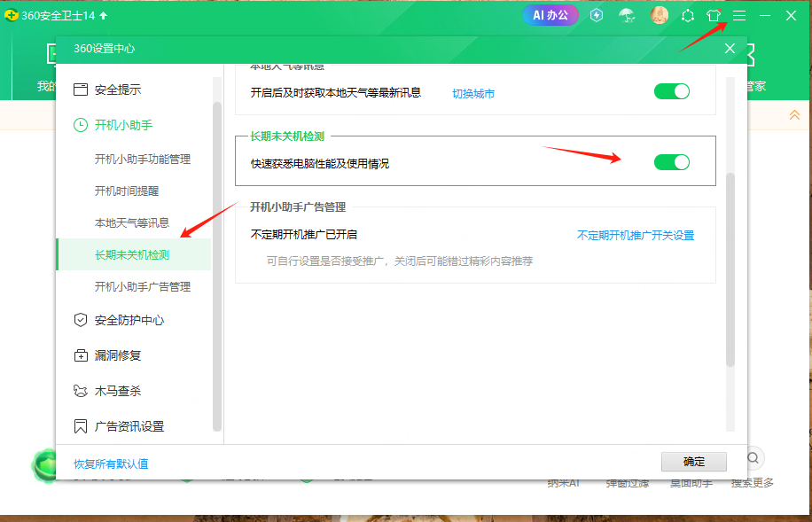Image resolution: width=812 pixels, height=522 pixels.
Task: Disable the 长期未关机检测 toggle switch
Action: [x=671, y=162]
